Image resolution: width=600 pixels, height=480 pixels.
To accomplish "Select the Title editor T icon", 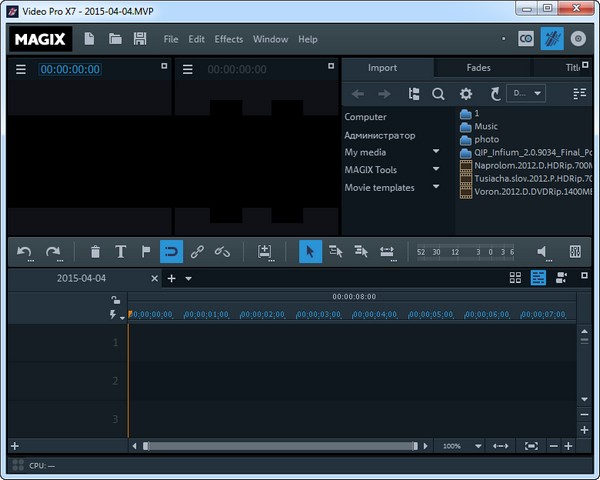I will [x=121, y=252].
